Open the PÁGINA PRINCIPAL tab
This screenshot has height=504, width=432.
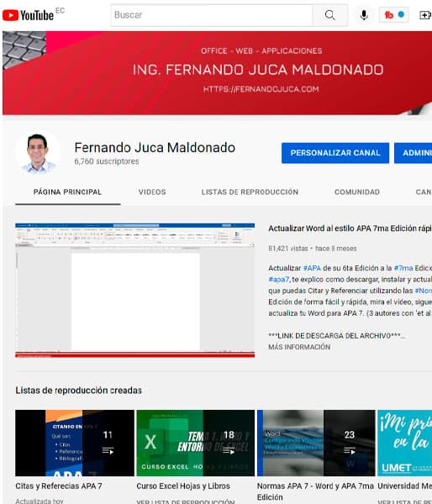67,192
